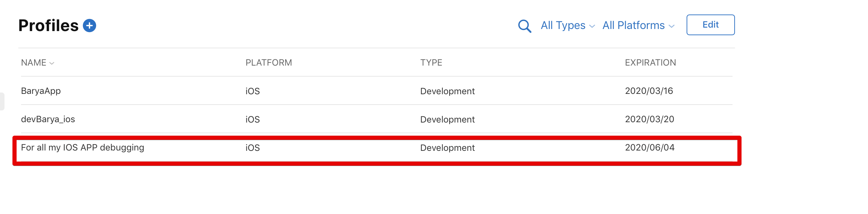868x214 pixels.
Task: Click the EXPIRATION column header
Action: click(x=650, y=63)
